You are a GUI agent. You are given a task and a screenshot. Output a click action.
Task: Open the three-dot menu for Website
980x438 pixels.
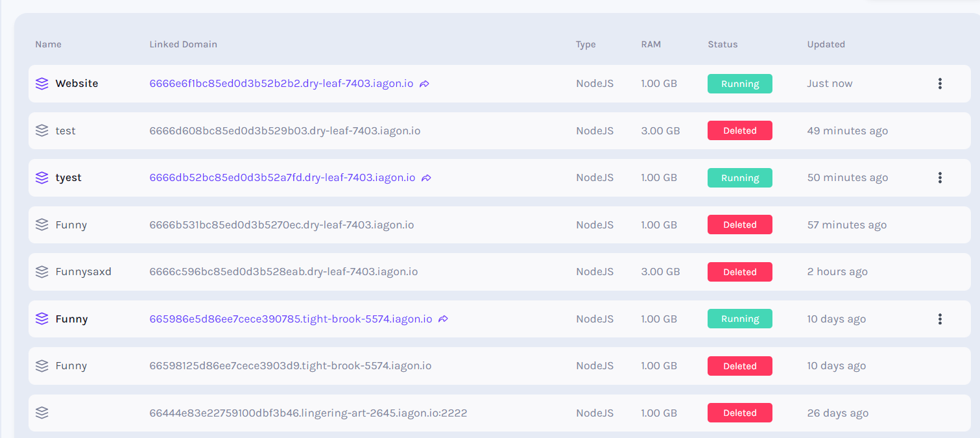[940, 84]
